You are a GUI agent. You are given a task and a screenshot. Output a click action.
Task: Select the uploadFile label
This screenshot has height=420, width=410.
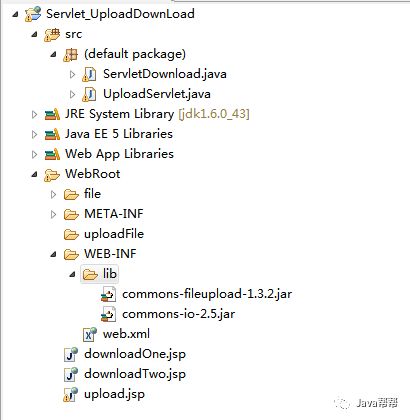pos(114,234)
